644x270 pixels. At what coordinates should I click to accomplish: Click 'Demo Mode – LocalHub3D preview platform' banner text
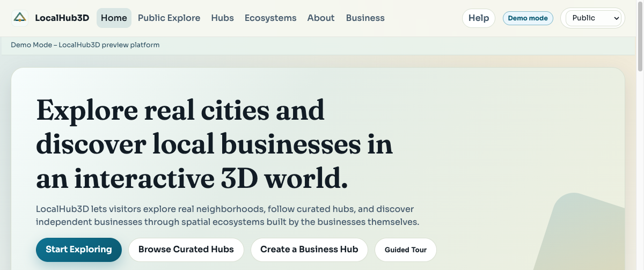pyautogui.click(x=85, y=45)
